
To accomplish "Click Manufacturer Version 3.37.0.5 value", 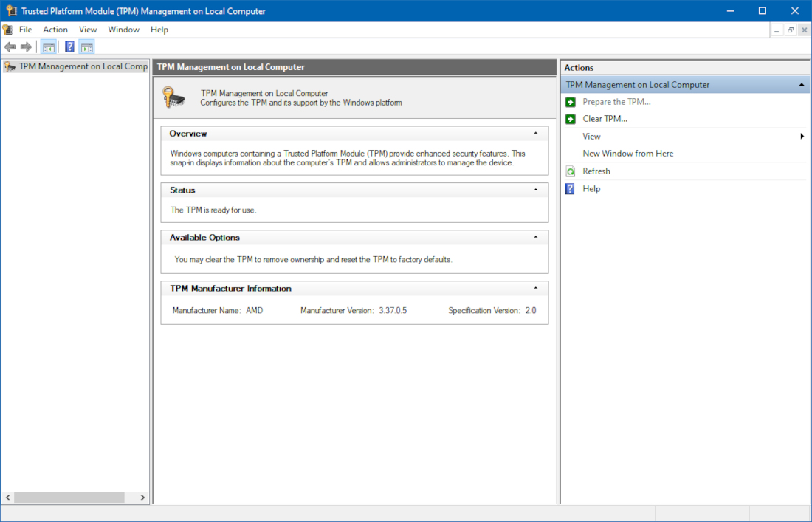I will point(393,311).
